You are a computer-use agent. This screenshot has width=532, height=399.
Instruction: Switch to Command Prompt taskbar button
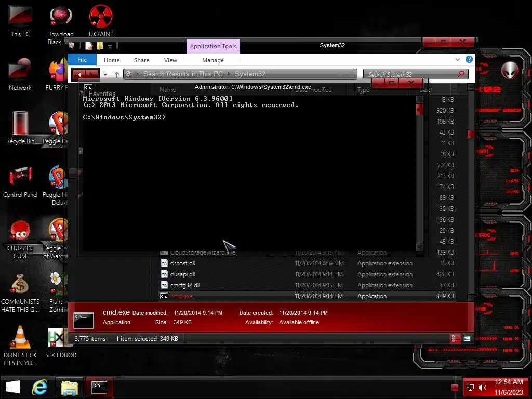pos(99,387)
